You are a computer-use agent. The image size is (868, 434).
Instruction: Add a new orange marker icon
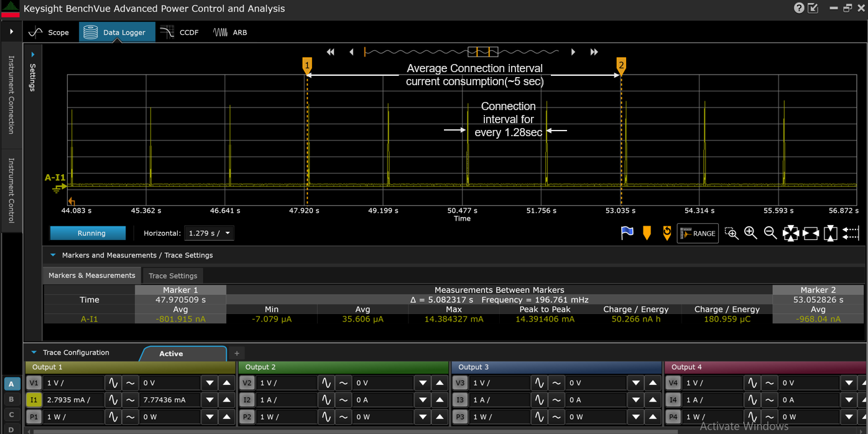tap(647, 233)
